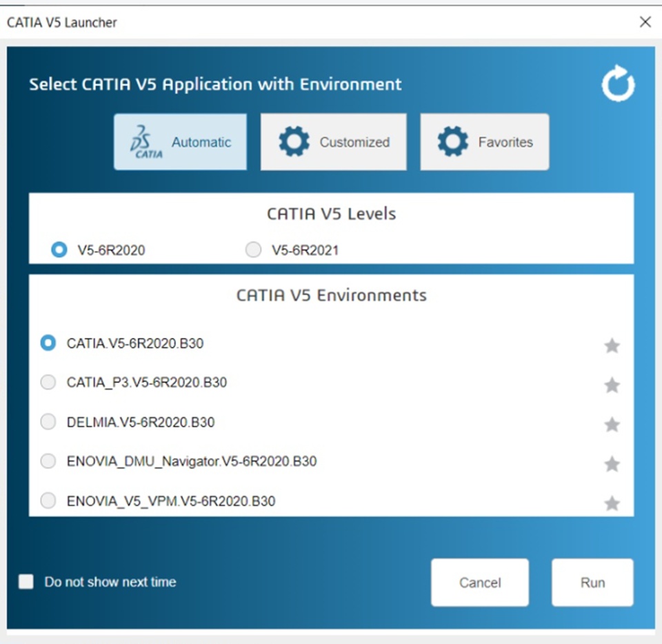This screenshot has width=662, height=644.
Task: Click the Customized gear icon
Action: click(x=294, y=141)
